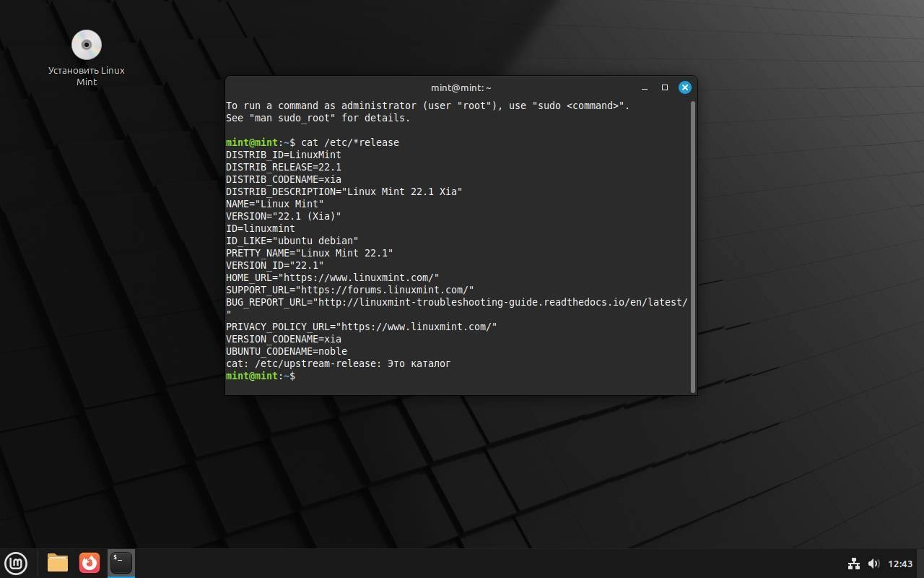
Task: Open the calendar from the 12:43 clock
Action: click(900, 564)
